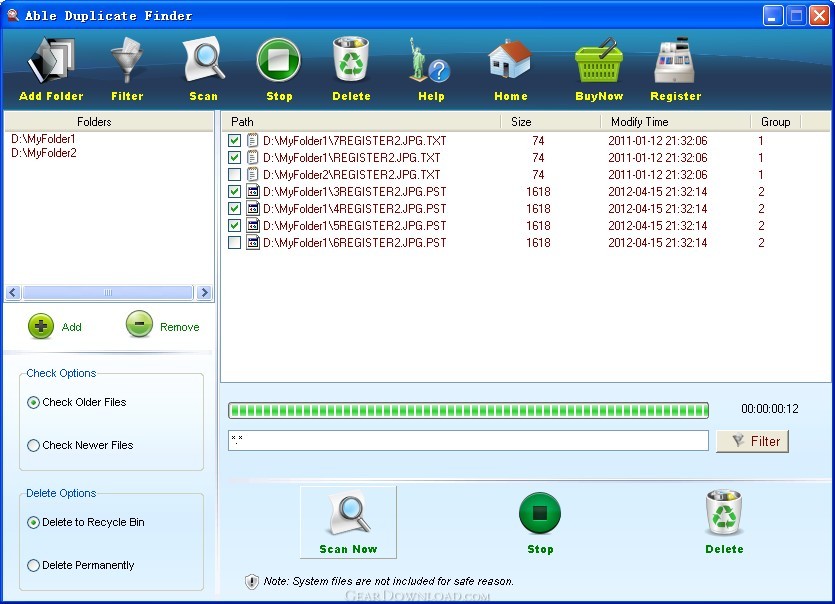Maximize the Able Duplicate Finder window
Viewport: 835px width, 604px height.
point(796,15)
